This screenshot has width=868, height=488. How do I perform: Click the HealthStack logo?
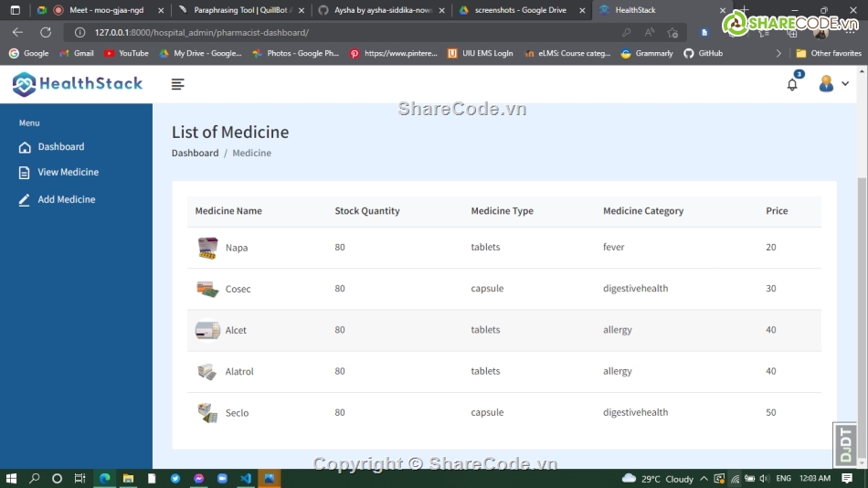[78, 84]
